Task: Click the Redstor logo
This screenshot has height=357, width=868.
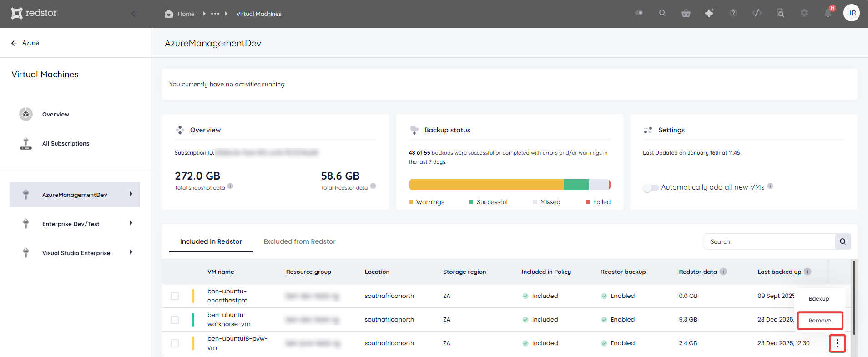Action: coord(34,13)
